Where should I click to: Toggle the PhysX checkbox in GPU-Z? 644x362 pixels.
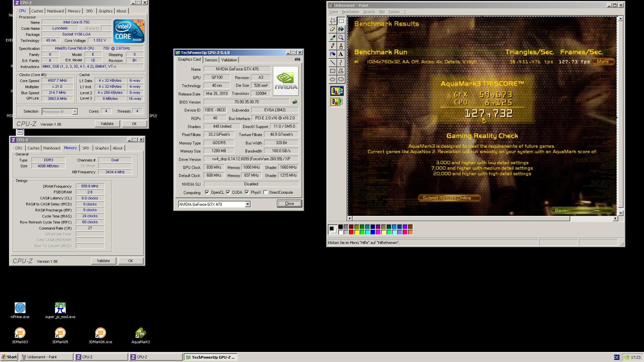pos(247,192)
